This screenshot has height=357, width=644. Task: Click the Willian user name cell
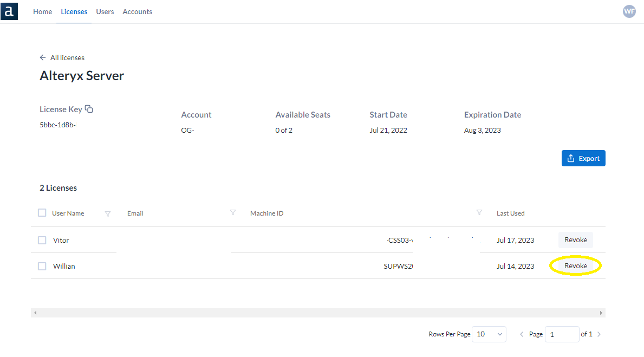point(64,266)
